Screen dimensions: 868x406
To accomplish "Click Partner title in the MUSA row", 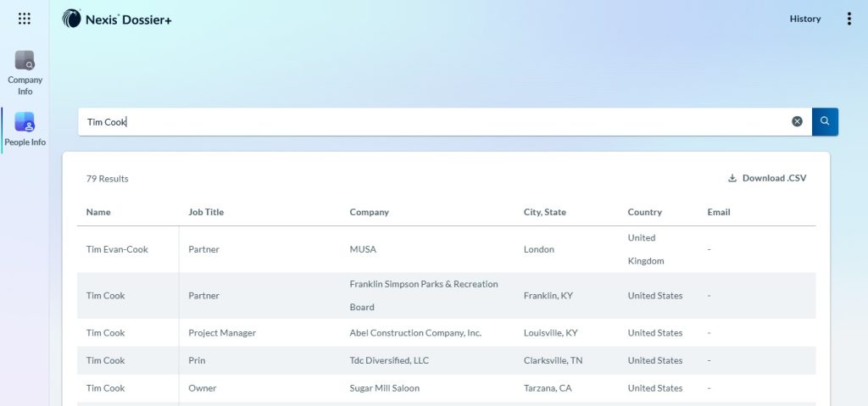I will tap(203, 249).
